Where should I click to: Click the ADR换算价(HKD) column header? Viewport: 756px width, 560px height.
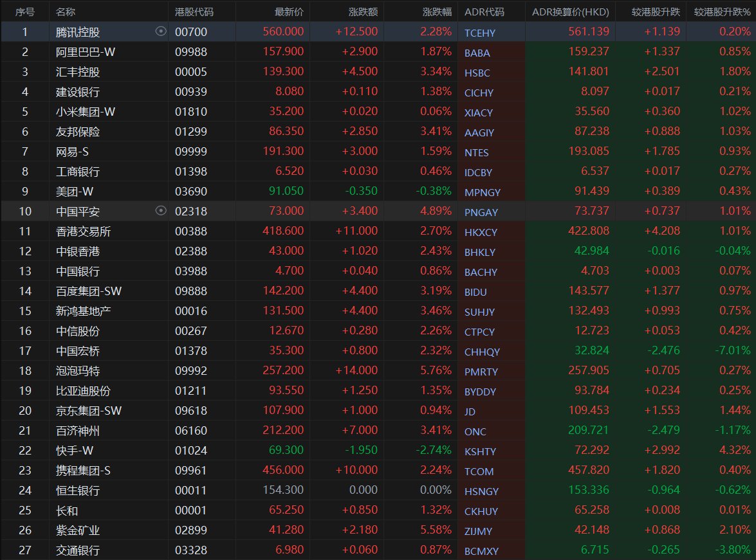(x=571, y=12)
